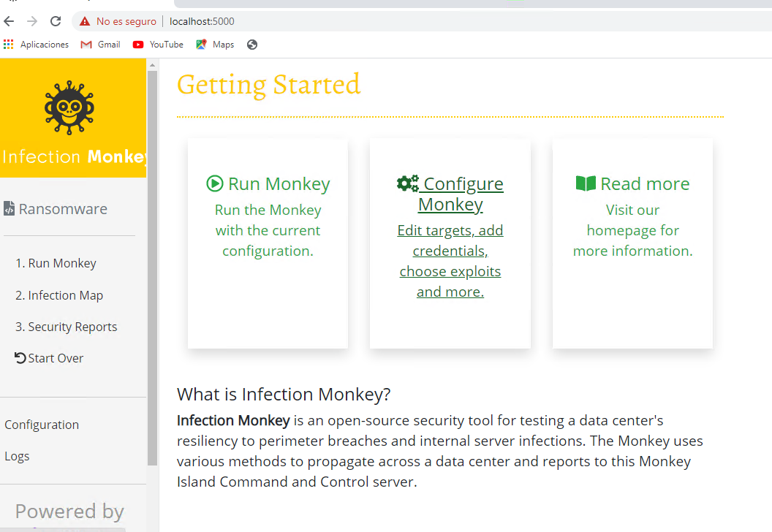Click the gears icon beside Configure Monkey
772x532 pixels.
click(407, 183)
